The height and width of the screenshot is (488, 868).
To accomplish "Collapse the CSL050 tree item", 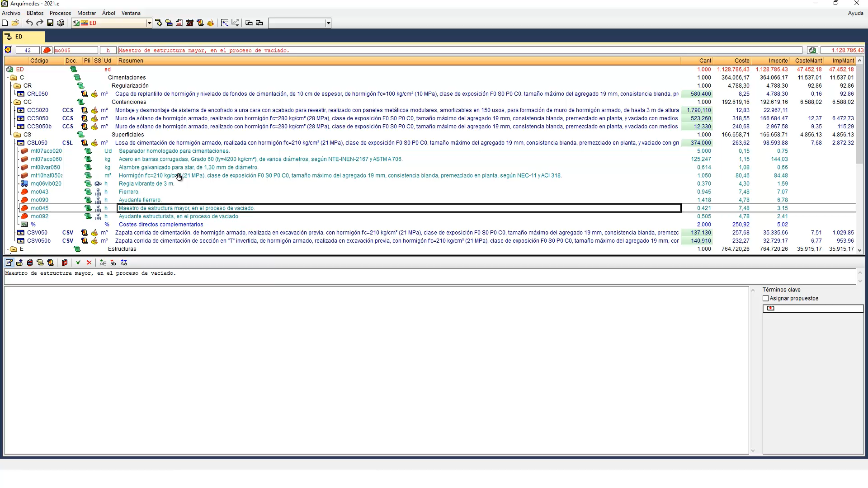I will click(21, 143).
